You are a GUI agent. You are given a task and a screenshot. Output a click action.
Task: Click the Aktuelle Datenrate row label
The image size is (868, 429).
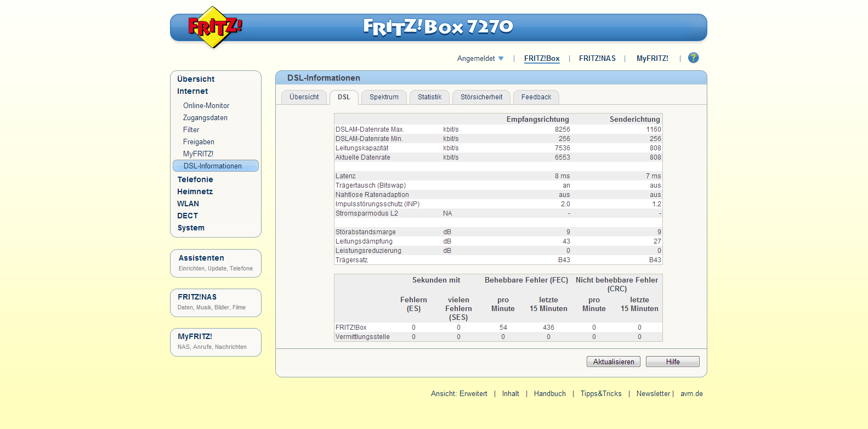point(363,157)
